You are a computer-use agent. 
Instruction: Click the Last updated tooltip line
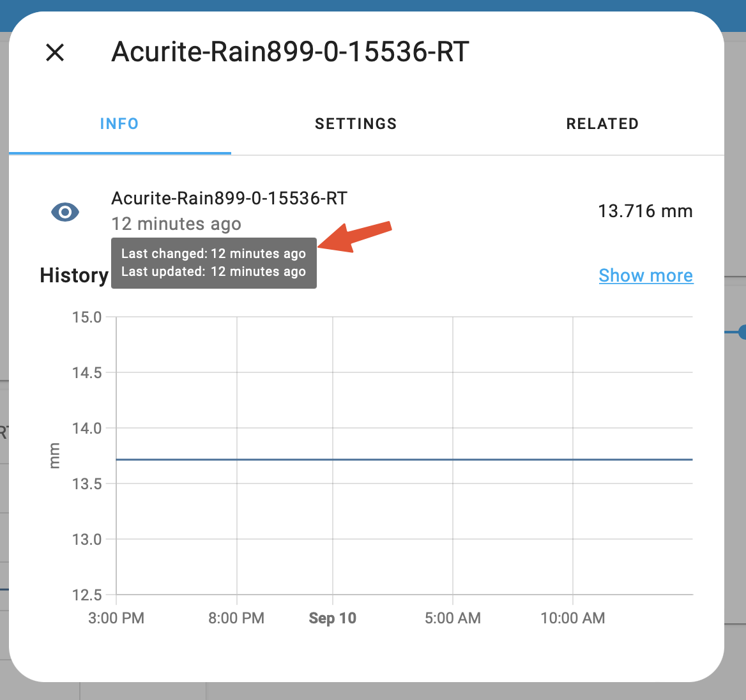[213, 271]
